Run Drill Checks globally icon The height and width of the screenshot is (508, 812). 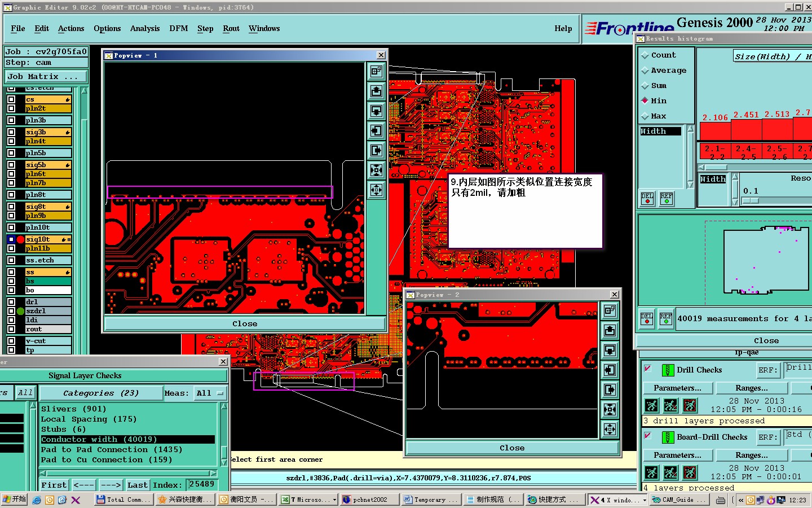point(651,405)
